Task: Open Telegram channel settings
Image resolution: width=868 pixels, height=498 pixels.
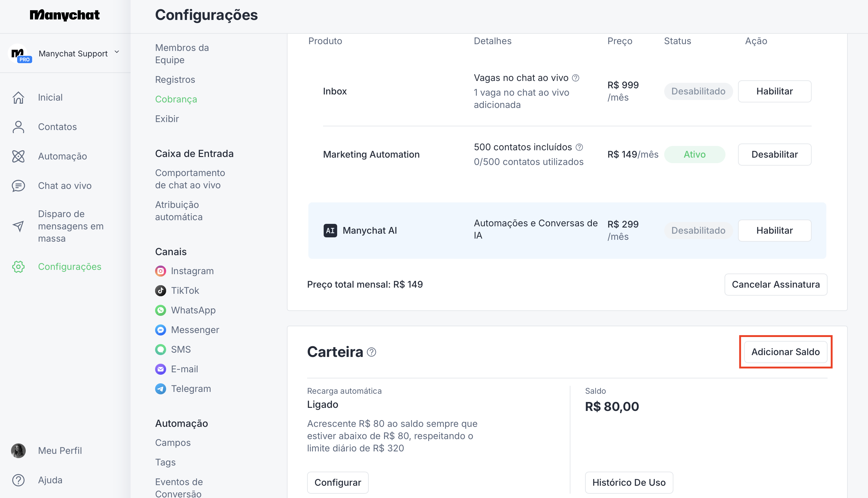Action: click(191, 389)
